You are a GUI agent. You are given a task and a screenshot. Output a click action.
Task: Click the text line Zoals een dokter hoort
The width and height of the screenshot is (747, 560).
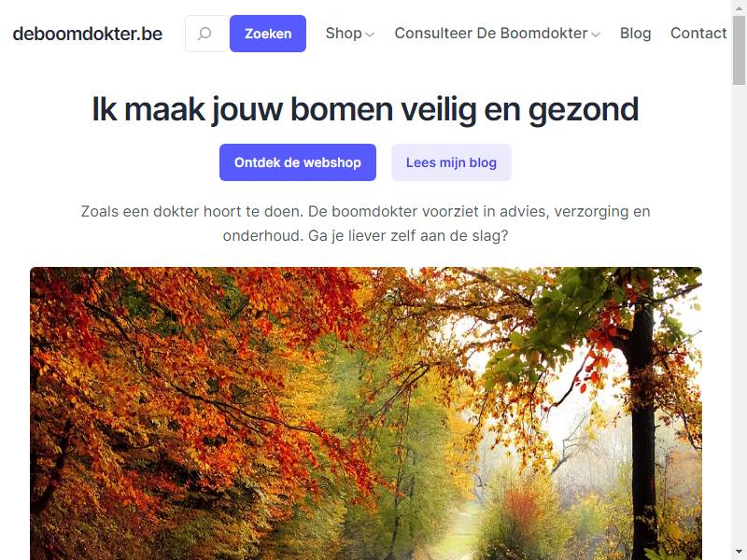pyautogui.click(x=366, y=211)
